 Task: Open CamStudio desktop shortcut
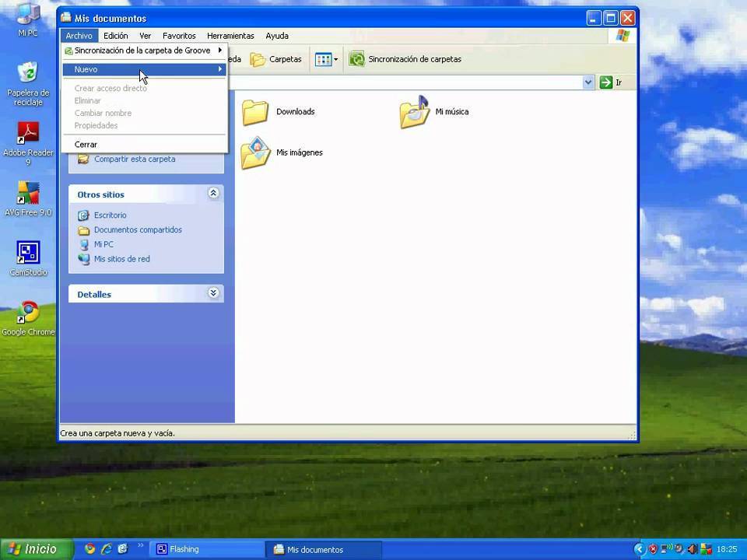(28, 253)
